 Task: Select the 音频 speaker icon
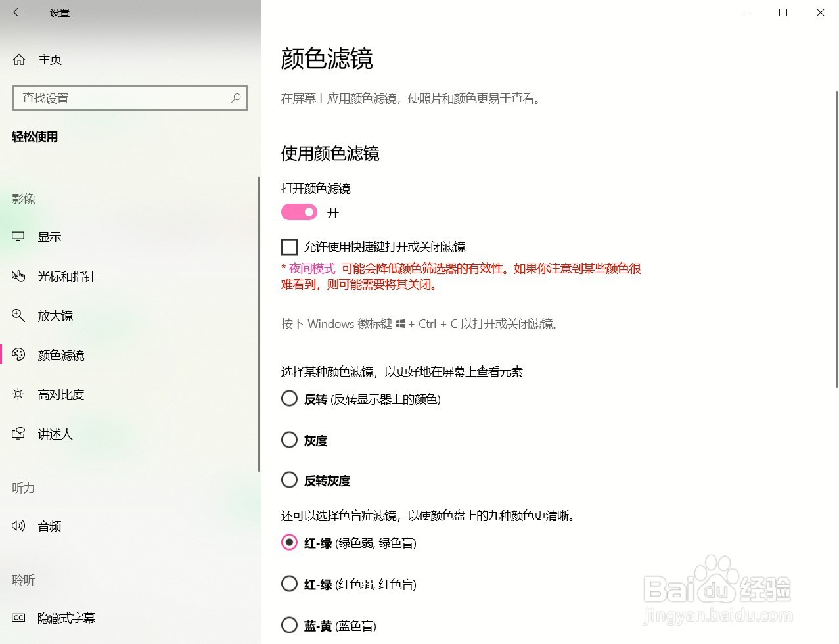pos(18,526)
